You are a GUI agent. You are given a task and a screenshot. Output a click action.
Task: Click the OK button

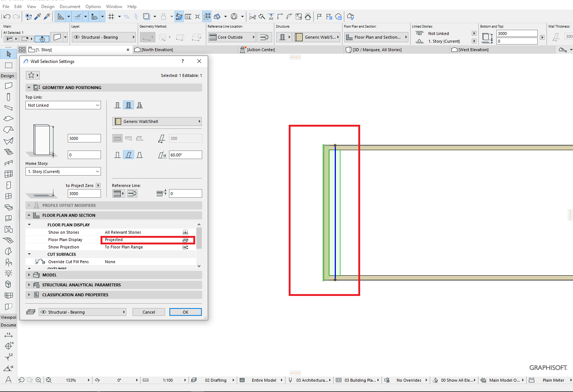click(185, 312)
